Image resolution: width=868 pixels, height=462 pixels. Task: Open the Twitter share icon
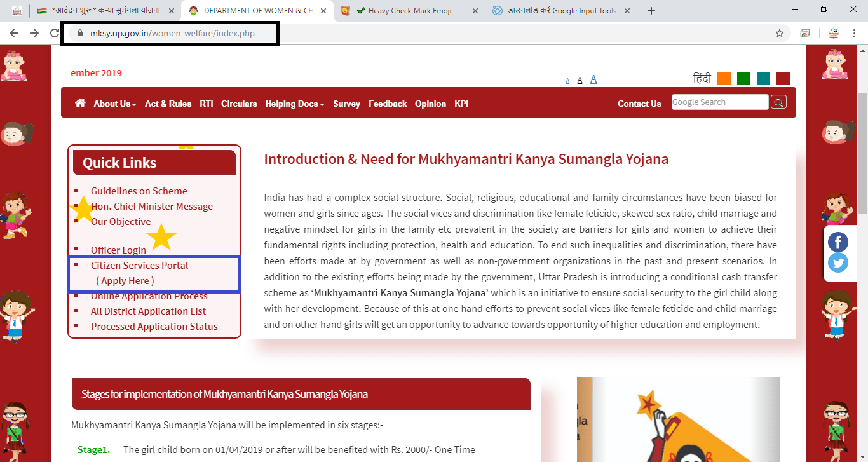click(x=838, y=262)
